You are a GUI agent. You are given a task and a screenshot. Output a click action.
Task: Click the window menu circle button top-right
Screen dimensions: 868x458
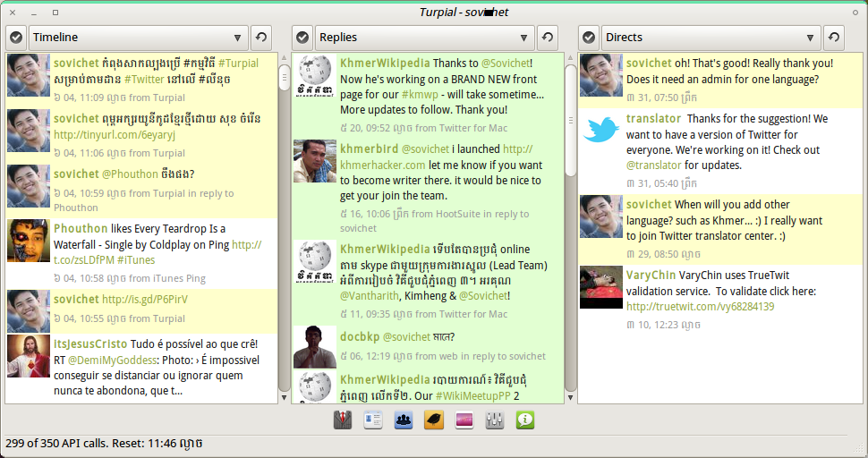point(855,13)
